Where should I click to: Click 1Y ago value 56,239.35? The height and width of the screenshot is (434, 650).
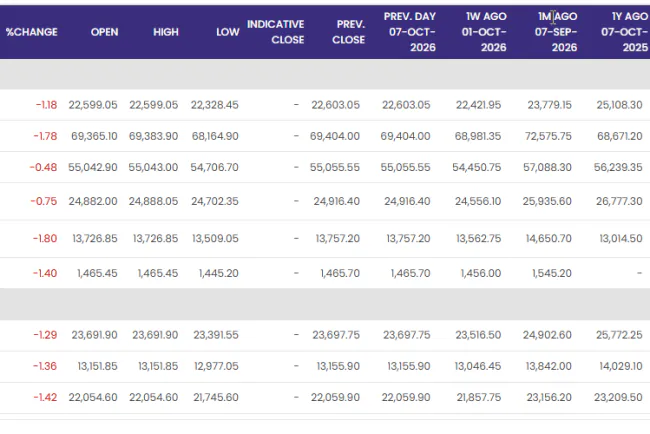point(618,167)
